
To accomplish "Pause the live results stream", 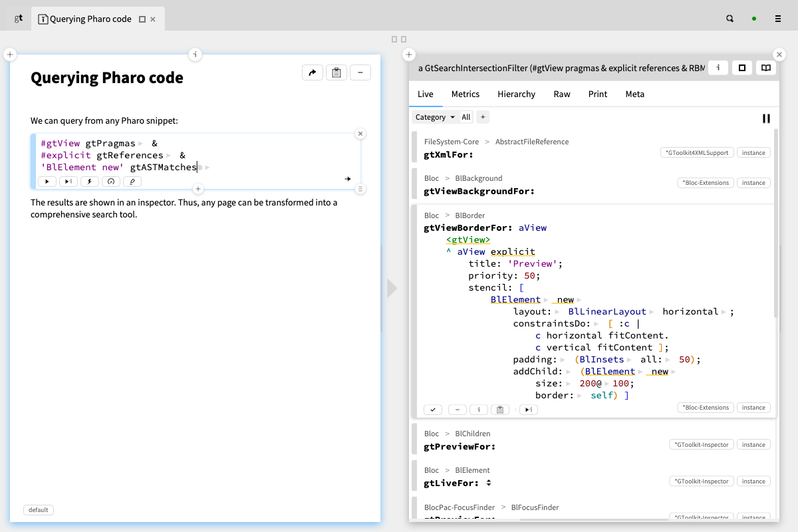I will pyautogui.click(x=766, y=118).
